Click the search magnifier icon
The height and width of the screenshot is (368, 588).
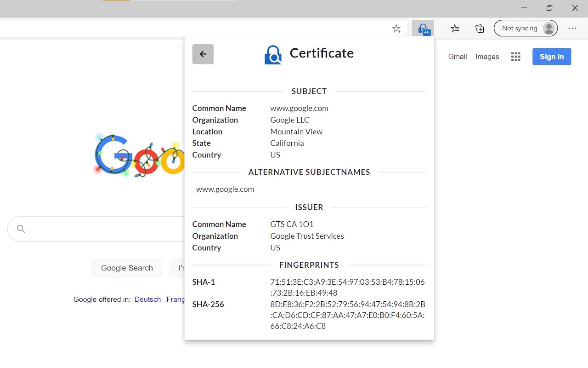pyautogui.click(x=21, y=229)
